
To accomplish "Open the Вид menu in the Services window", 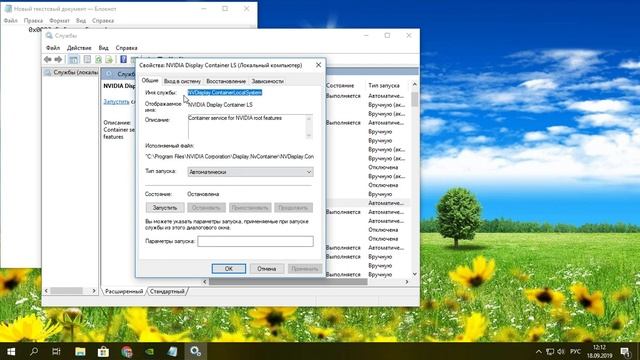I will coord(104,48).
